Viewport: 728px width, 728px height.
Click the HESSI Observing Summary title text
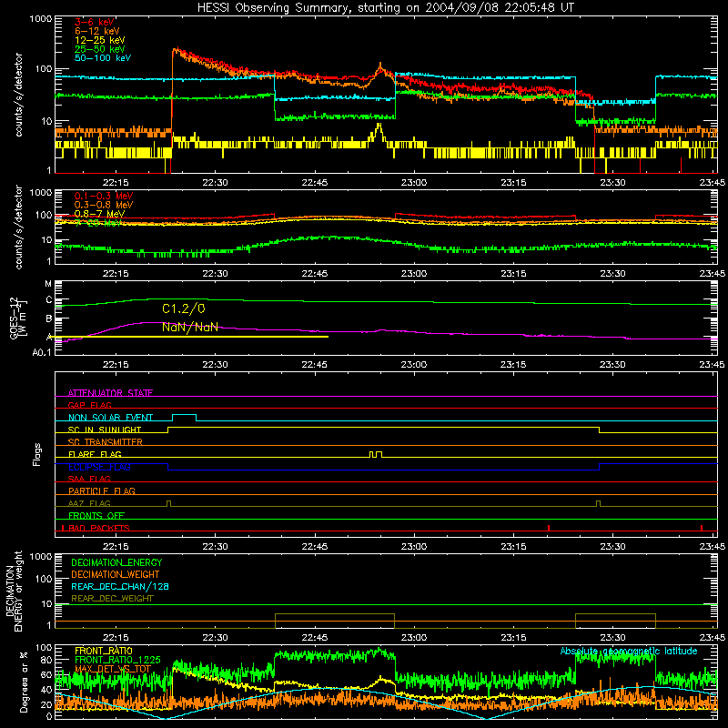click(x=386, y=7)
